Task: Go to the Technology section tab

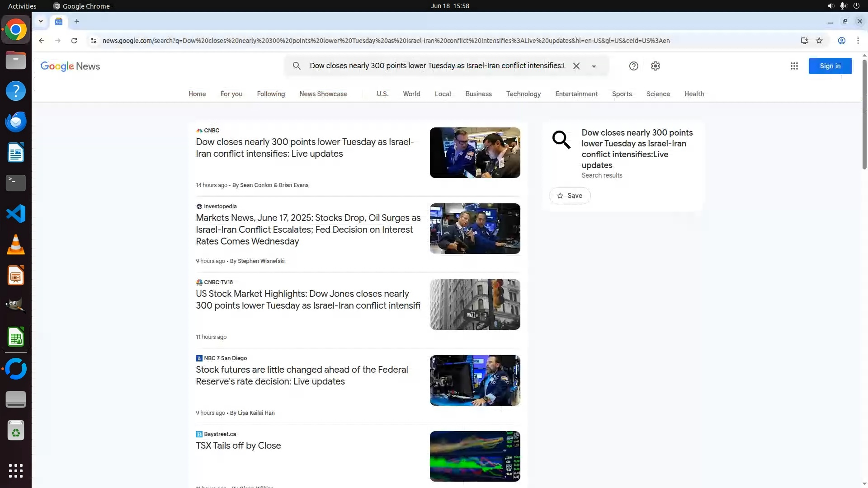Action: tap(523, 94)
